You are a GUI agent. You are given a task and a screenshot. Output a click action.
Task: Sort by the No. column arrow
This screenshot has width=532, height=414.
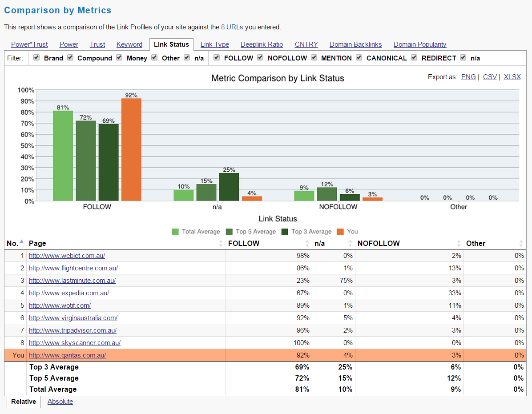click(x=22, y=243)
